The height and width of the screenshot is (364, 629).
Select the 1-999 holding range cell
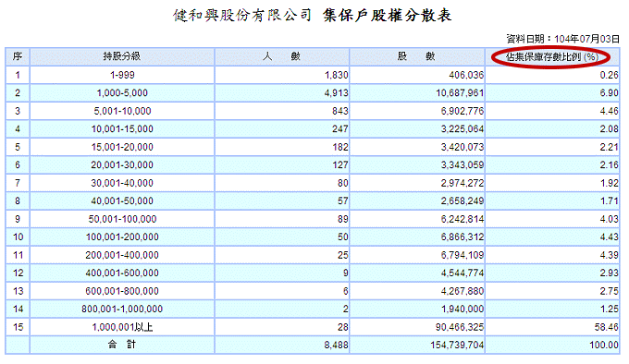[122, 75]
